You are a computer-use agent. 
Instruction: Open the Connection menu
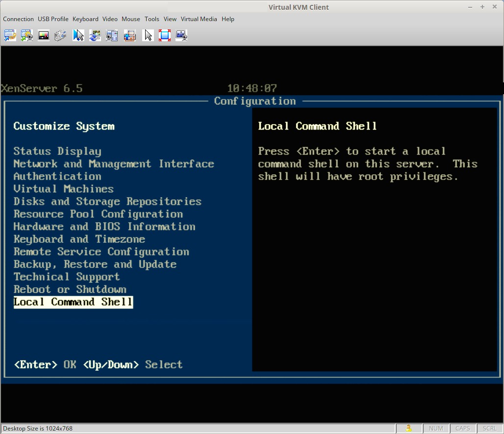[18, 19]
